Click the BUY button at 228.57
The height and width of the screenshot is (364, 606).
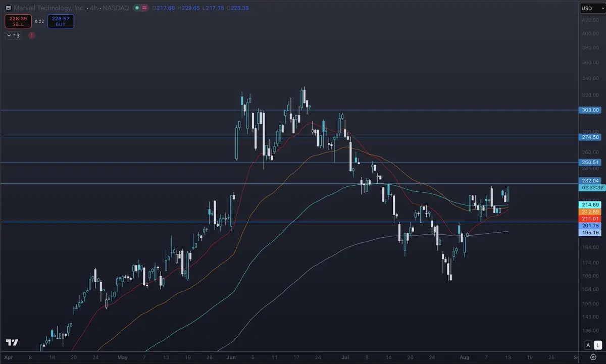point(61,21)
